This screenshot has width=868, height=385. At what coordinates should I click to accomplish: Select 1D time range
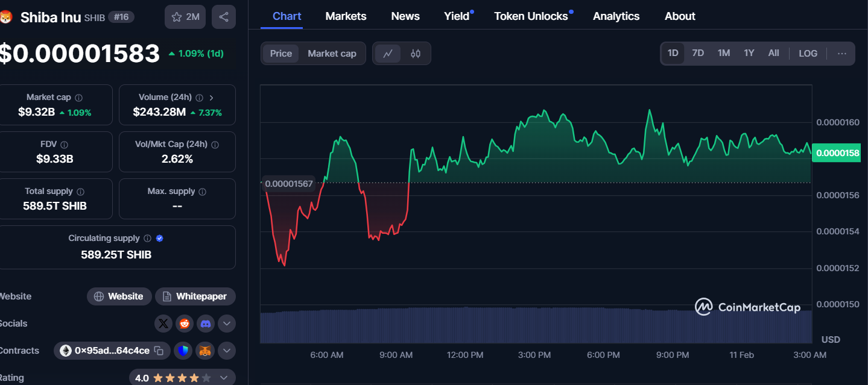tap(673, 53)
